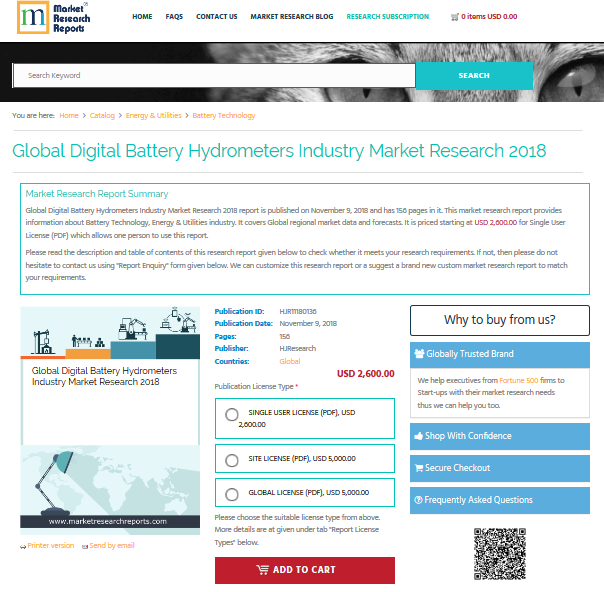This screenshot has width=604, height=592.
Task: Click the Market Research Report Summary heading
Action: [97, 194]
